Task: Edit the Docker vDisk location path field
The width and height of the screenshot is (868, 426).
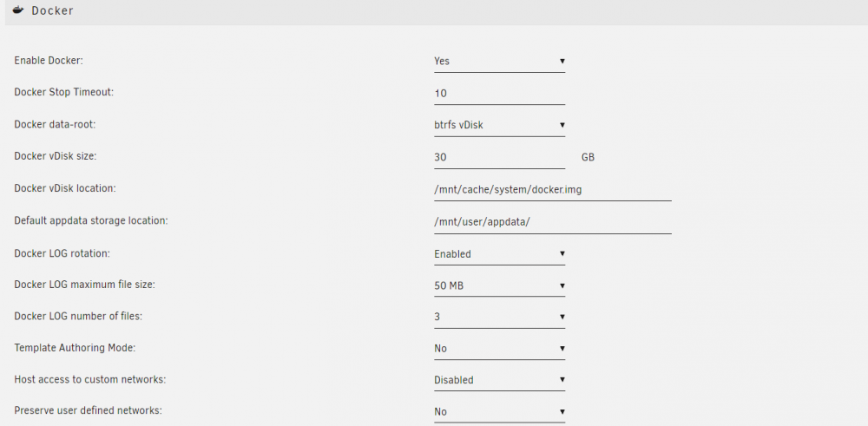Action: point(552,190)
